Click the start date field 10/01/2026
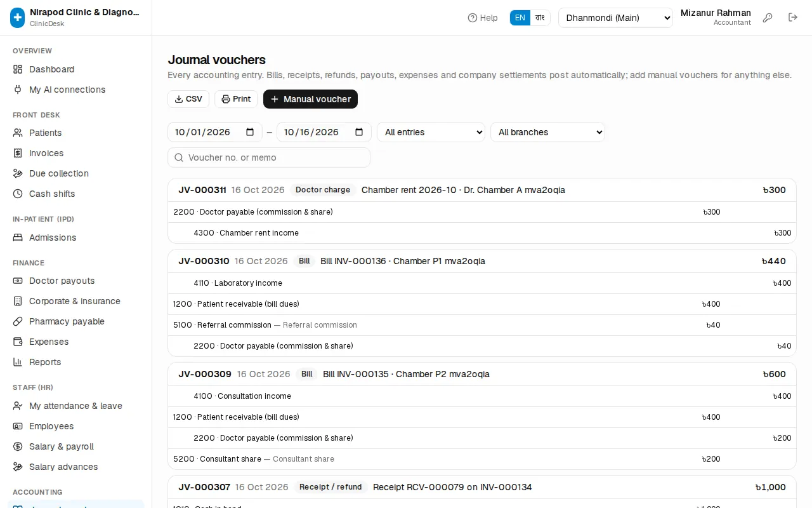The image size is (812, 508). point(215,132)
